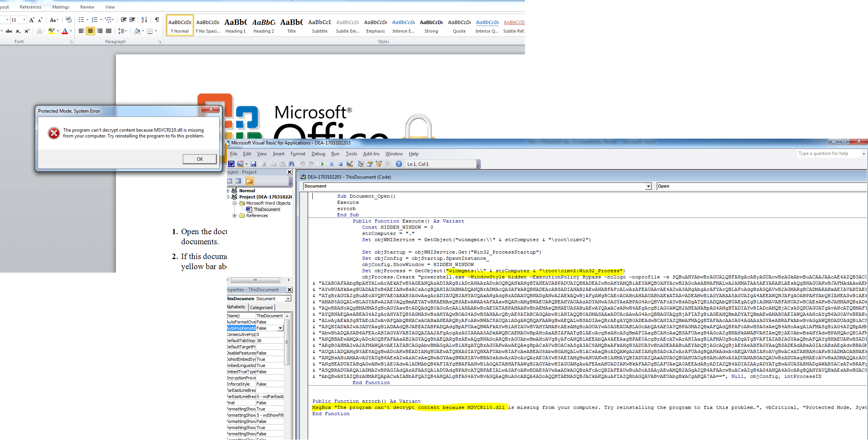Click View Object icon in Project panel

coord(238,181)
